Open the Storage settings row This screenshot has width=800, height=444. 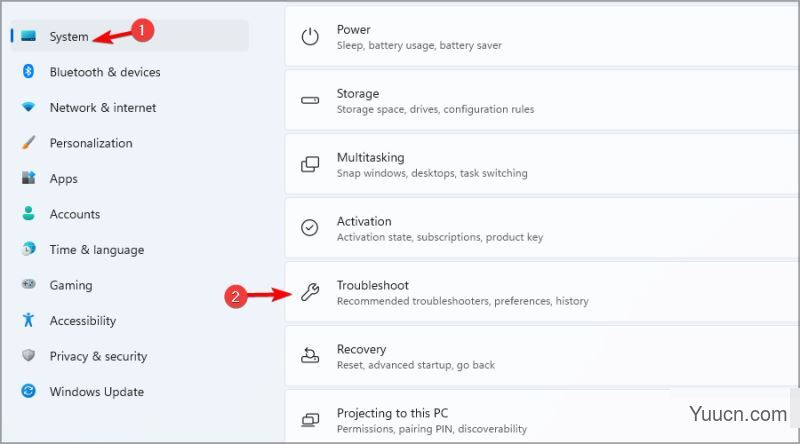pos(542,101)
